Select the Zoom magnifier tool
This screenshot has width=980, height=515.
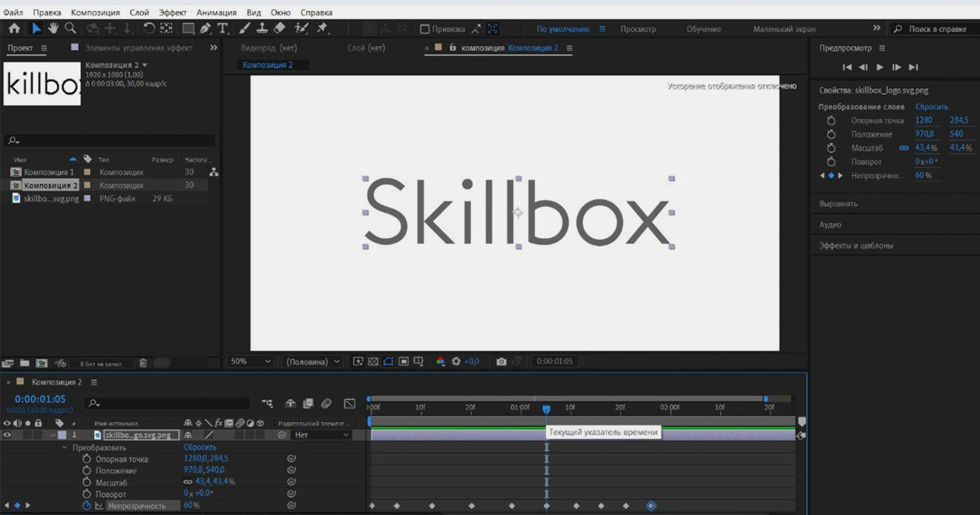70,29
